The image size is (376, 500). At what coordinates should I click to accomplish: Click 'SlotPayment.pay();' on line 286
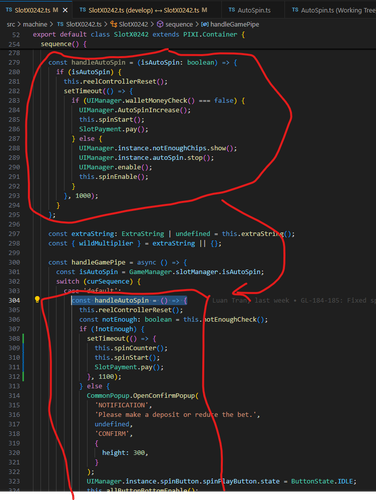pos(114,129)
